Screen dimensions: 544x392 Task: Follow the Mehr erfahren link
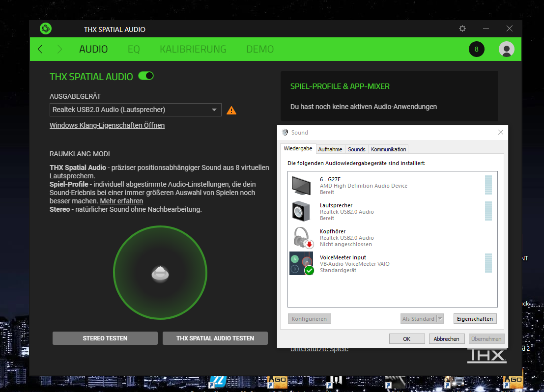pyautogui.click(x=121, y=201)
